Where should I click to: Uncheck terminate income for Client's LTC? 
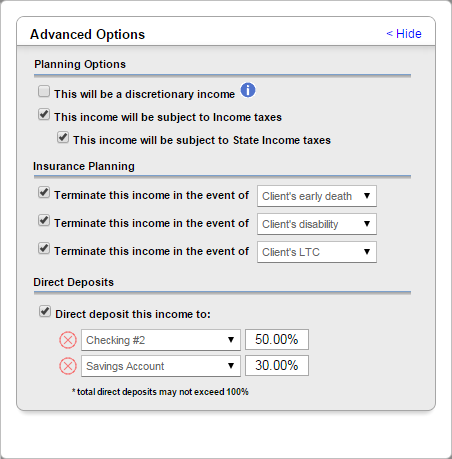[x=44, y=249]
